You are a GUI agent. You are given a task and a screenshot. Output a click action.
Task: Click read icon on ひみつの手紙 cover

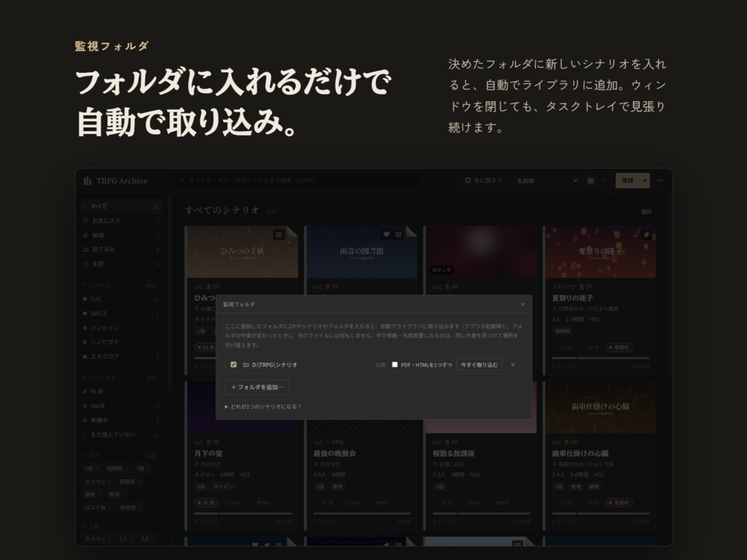(279, 234)
